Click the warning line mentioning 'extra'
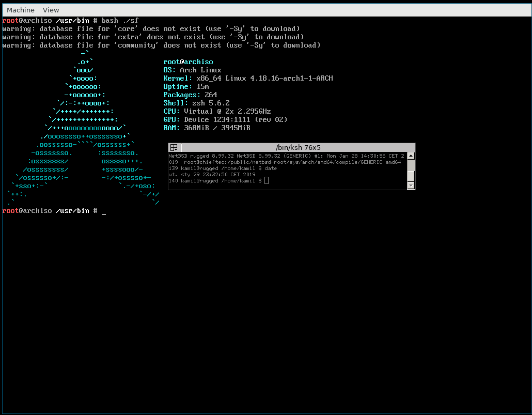Viewport: 532px width, 415px height. click(x=153, y=37)
